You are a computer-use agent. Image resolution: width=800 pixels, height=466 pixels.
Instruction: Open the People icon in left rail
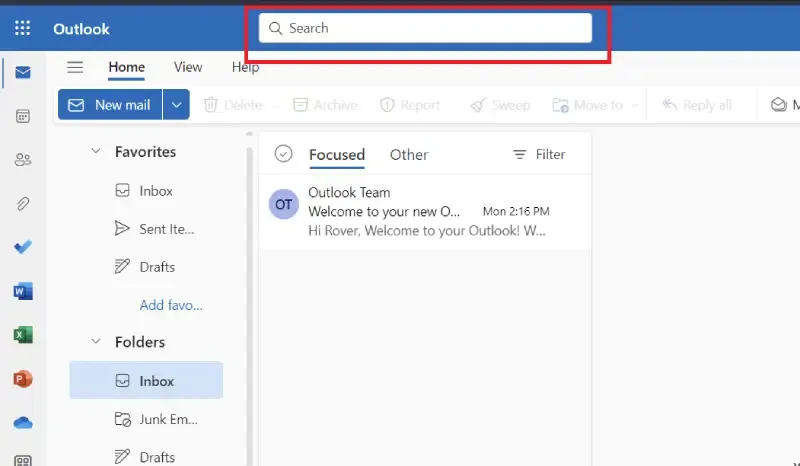23,160
